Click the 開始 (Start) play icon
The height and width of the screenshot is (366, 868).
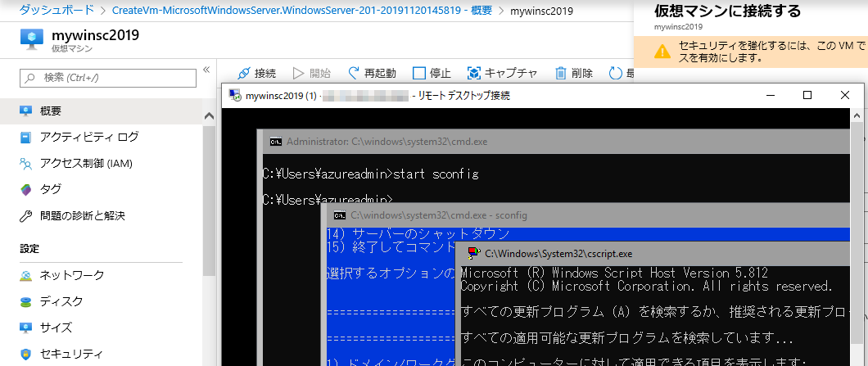[x=298, y=73]
